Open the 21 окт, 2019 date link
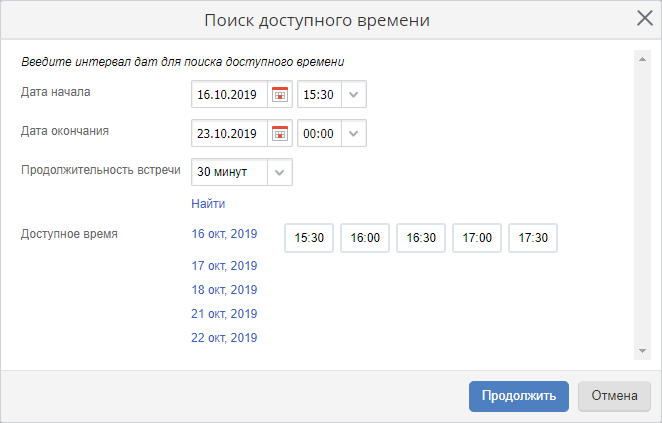 point(224,314)
